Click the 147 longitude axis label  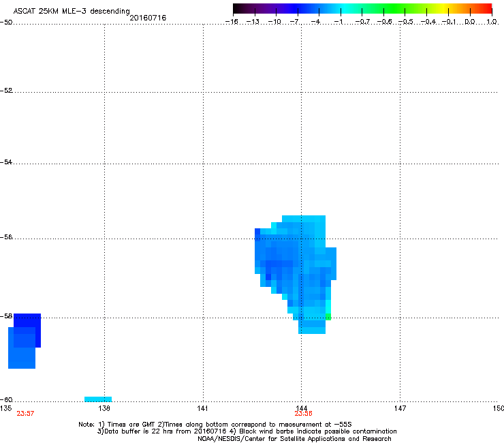pos(400,408)
